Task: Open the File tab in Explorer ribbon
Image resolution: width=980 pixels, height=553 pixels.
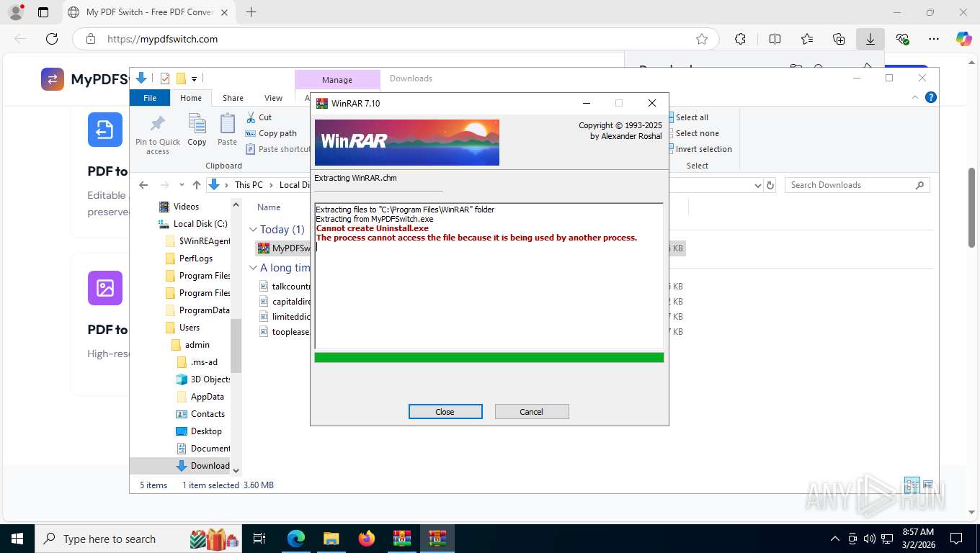Action: click(x=150, y=98)
